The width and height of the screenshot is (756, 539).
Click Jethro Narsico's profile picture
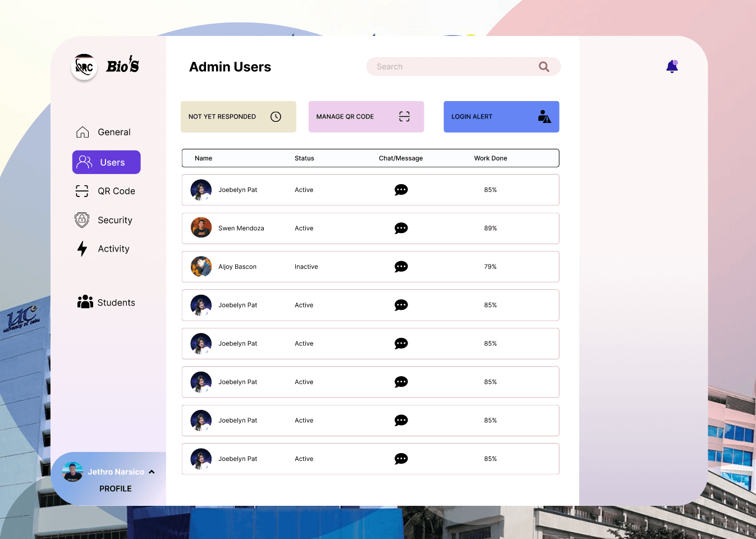(x=72, y=472)
